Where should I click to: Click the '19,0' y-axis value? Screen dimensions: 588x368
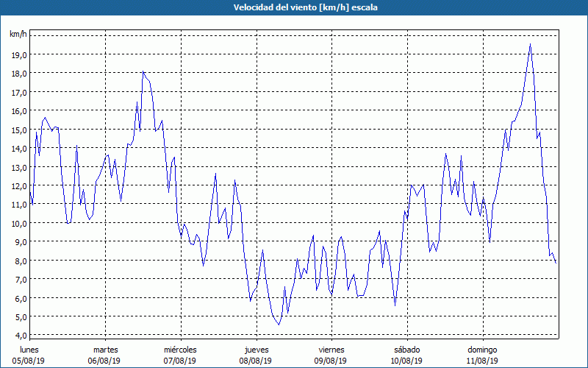point(19,54)
